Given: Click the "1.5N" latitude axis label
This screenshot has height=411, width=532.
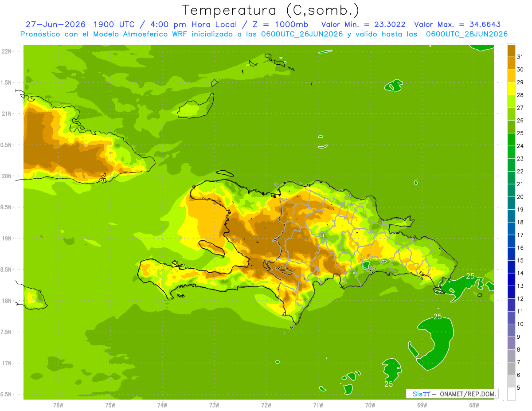Looking at the screenshot, I should [6, 82].
